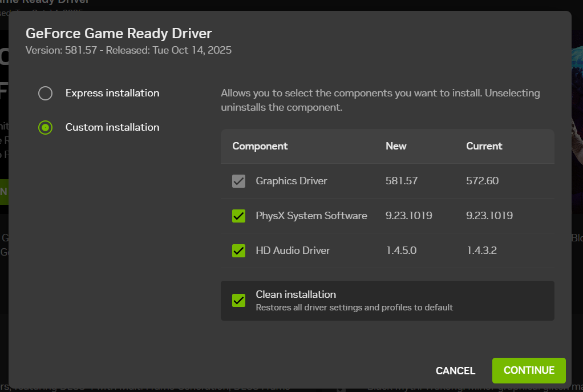Click the Current column header
The width and height of the screenshot is (583, 392).
pyautogui.click(x=484, y=146)
